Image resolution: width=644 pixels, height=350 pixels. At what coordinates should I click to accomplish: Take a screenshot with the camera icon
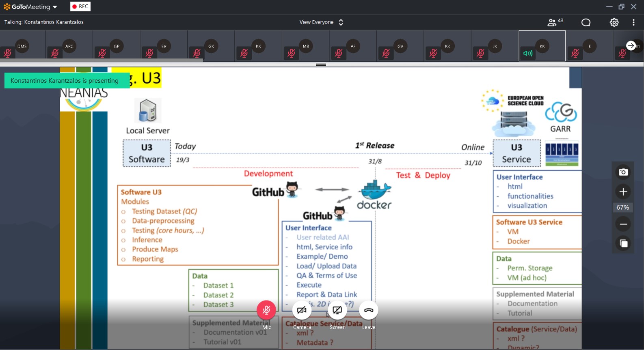623,172
